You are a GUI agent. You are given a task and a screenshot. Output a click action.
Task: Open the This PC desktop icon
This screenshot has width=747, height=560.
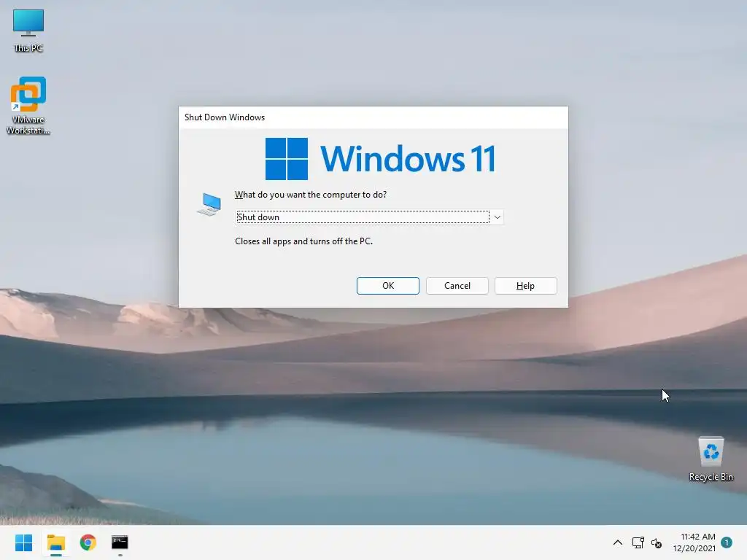28,31
